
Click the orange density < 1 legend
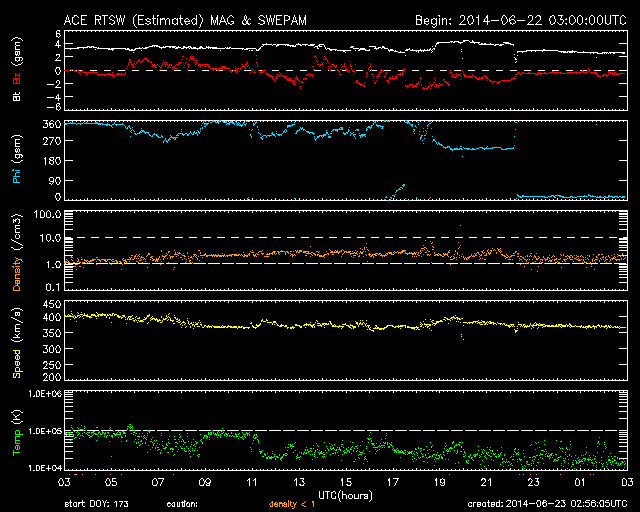[294, 503]
